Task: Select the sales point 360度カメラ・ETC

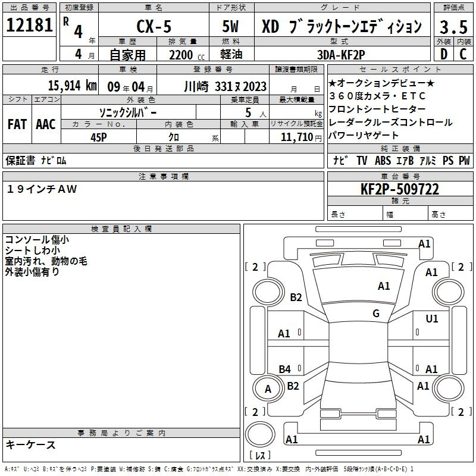Action: point(378,96)
